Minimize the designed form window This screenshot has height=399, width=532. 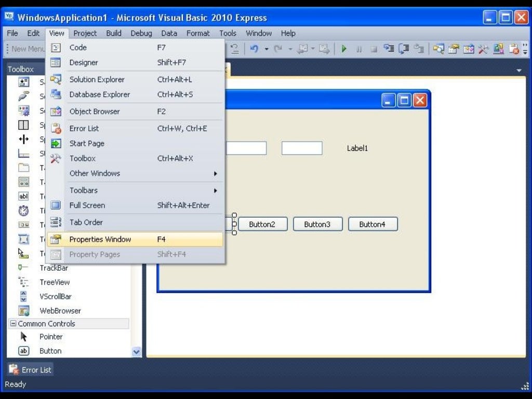(388, 100)
